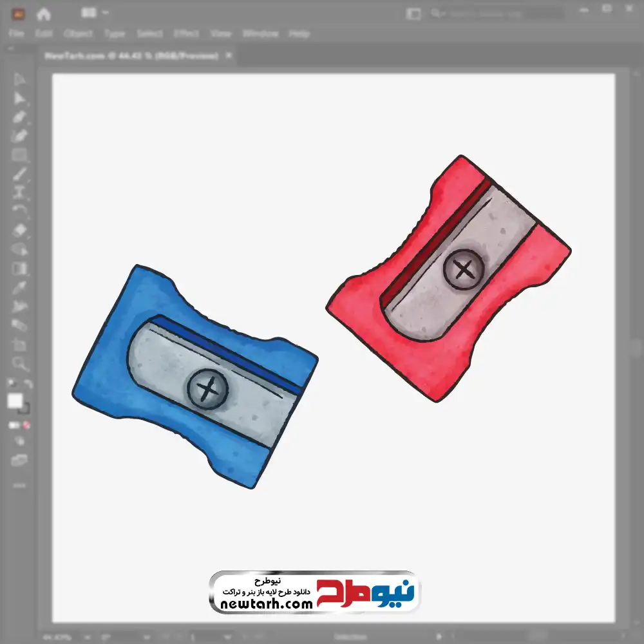Open the Effect menu
The width and height of the screenshot is (644, 644).
coord(187,33)
